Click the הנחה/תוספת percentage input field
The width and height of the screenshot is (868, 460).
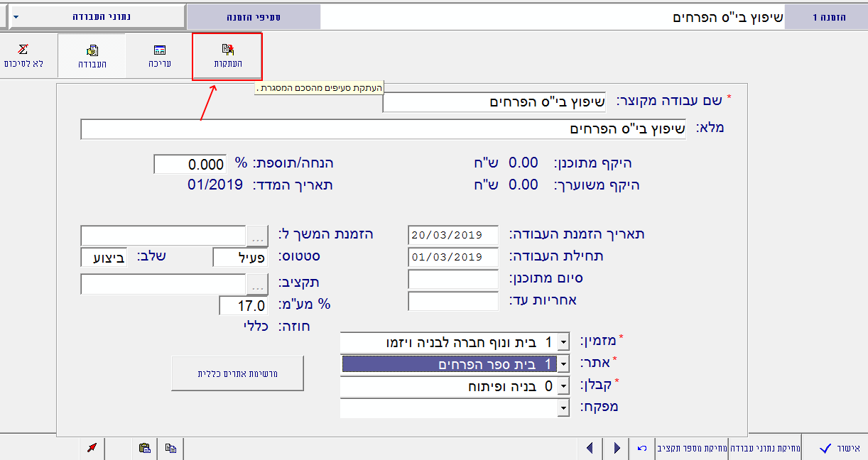189,163
